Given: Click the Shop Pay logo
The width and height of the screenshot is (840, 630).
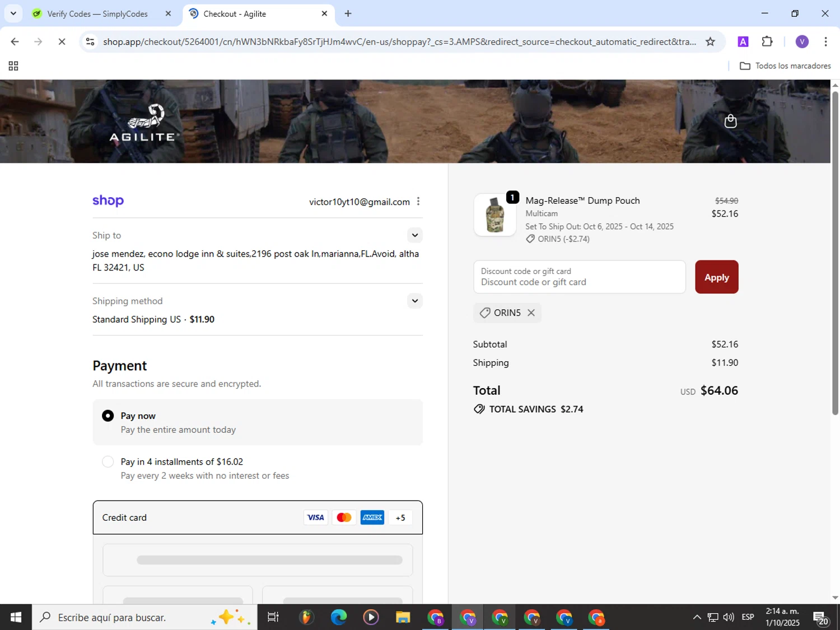Looking at the screenshot, I should [x=108, y=200].
